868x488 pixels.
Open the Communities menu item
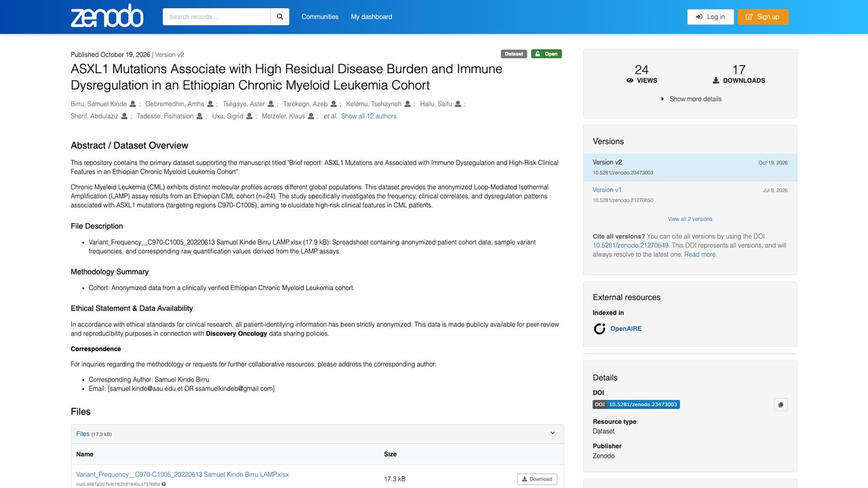(320, 17)
